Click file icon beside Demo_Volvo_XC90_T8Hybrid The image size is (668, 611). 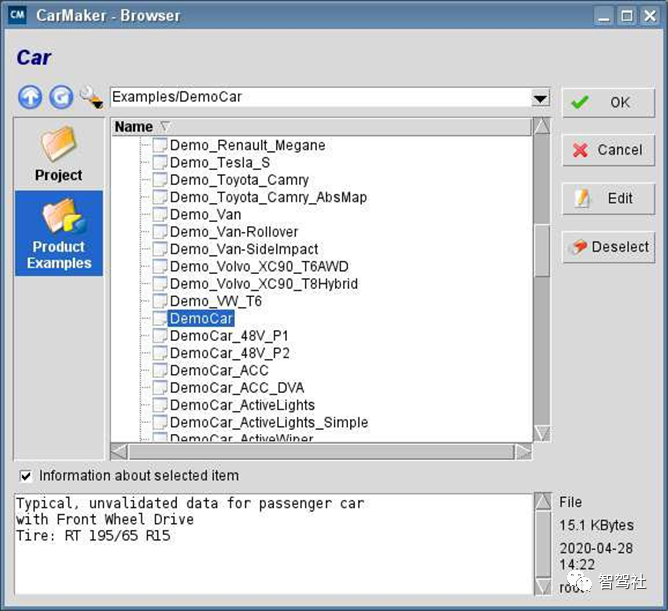160,284
